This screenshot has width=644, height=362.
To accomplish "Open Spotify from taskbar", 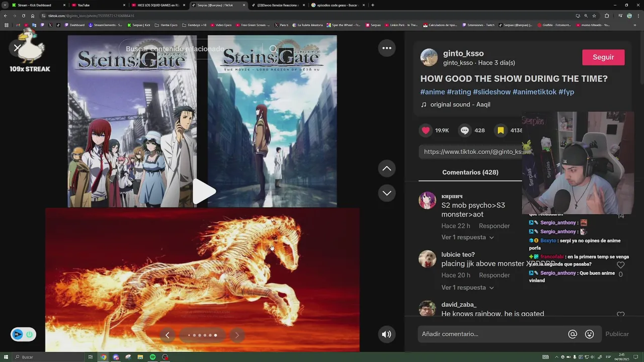I will coord(152,357).
